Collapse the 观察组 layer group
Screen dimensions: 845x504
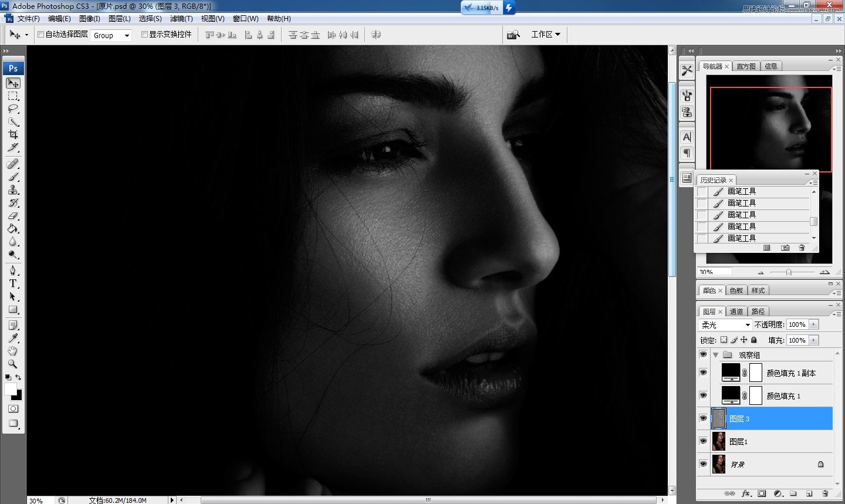click(715, 355)
